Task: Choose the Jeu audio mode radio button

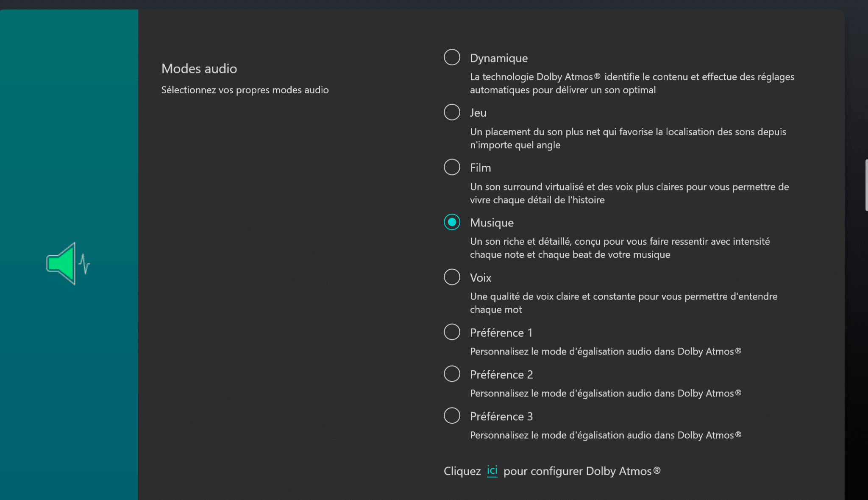Action: click(452, 112)
